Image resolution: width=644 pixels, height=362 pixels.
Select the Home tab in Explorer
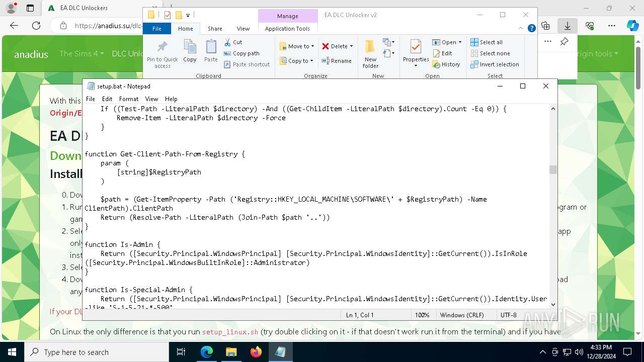pyautogui.click(x=185, y=29)
